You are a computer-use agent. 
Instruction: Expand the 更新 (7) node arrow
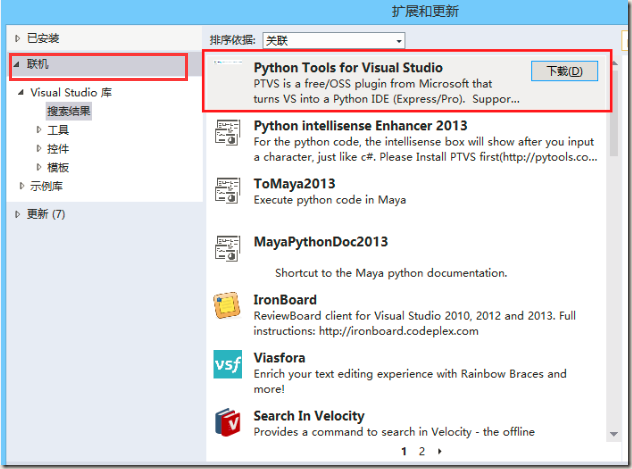[x=17, y=214]
